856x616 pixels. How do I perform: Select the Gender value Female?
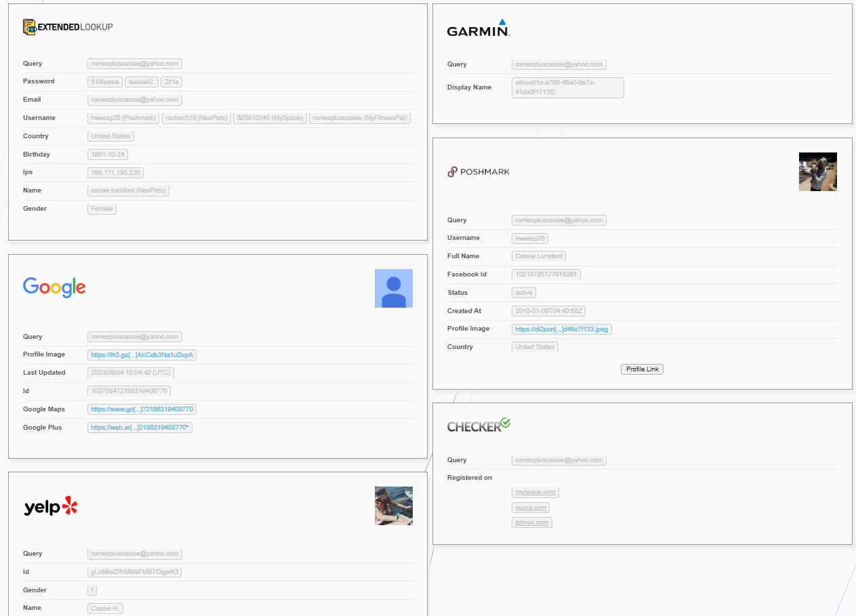(x=102, y=209)
